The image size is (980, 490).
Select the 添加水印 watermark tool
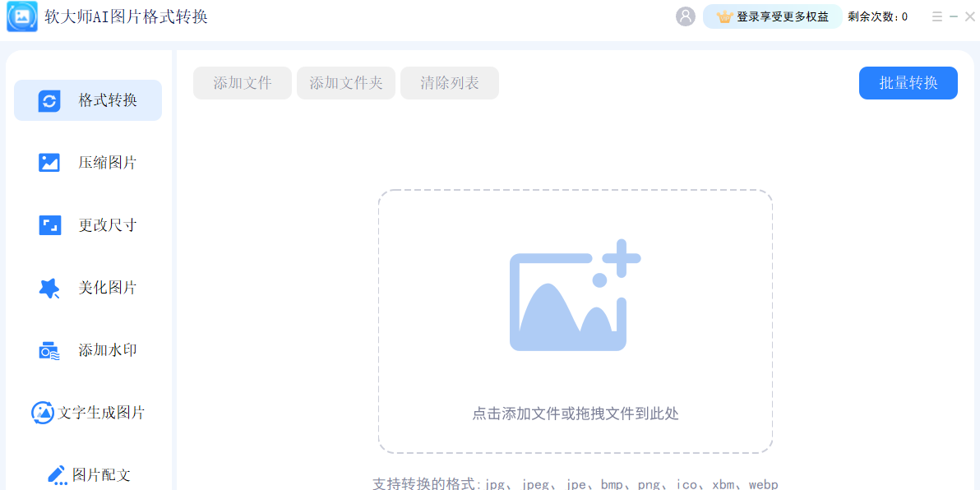pos(87,349)
